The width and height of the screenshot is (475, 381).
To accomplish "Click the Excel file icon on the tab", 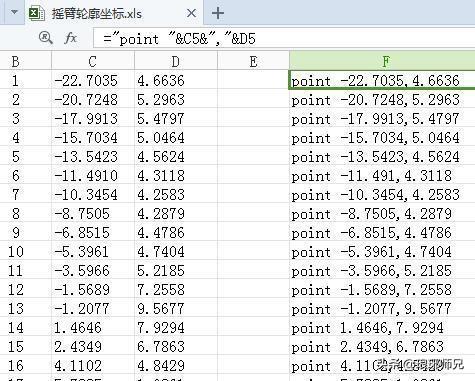I will click(x=37, y=13).
